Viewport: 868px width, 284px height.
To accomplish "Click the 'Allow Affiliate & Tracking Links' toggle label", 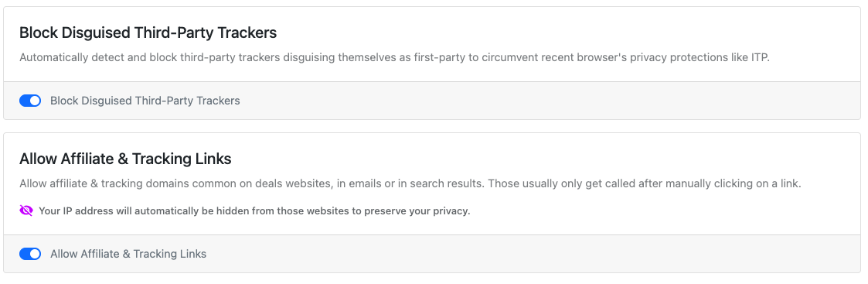I will point(128,254).
